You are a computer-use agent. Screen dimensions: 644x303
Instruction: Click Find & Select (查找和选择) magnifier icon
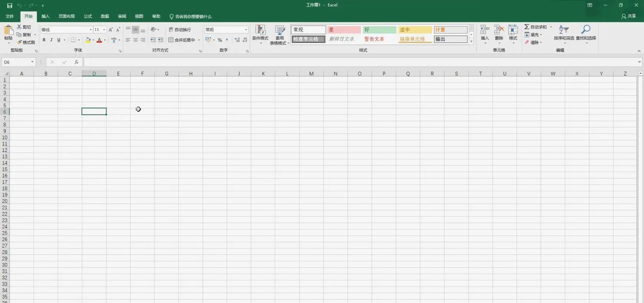point(585,30)
